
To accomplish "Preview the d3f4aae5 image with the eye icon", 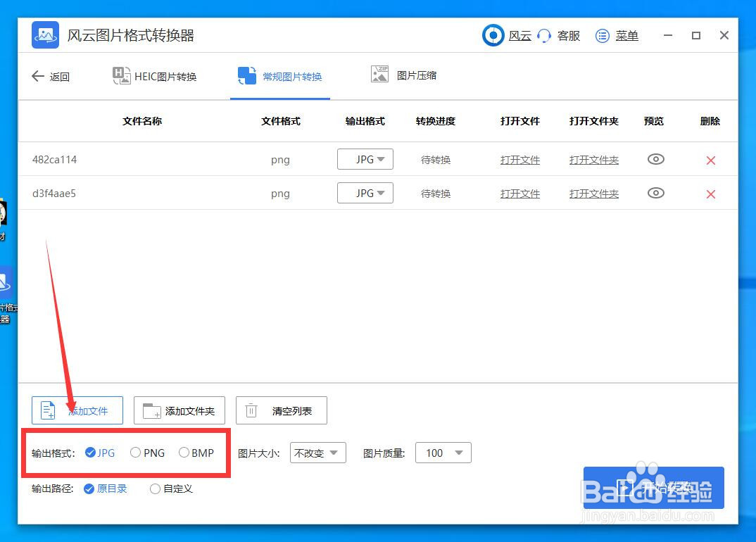I will (655, 193).
